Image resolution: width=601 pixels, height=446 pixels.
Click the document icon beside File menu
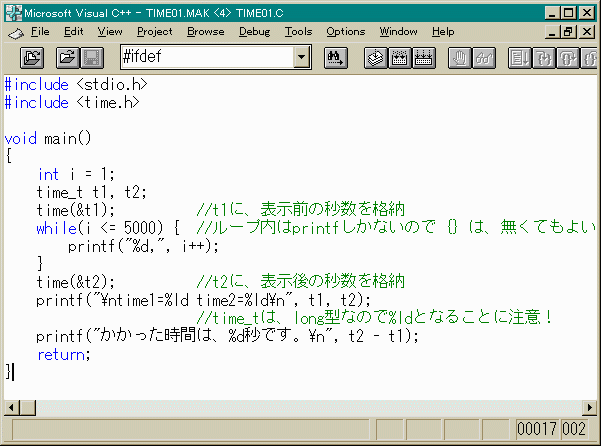16,34
